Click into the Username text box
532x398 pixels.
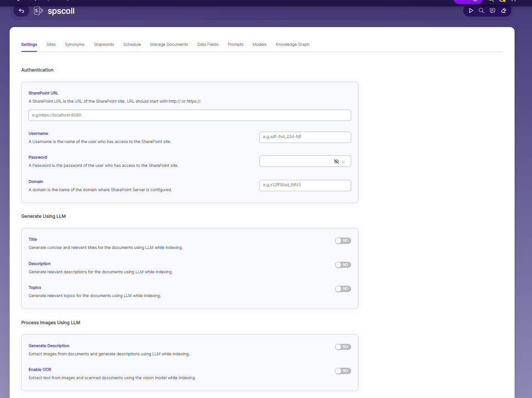305,137
